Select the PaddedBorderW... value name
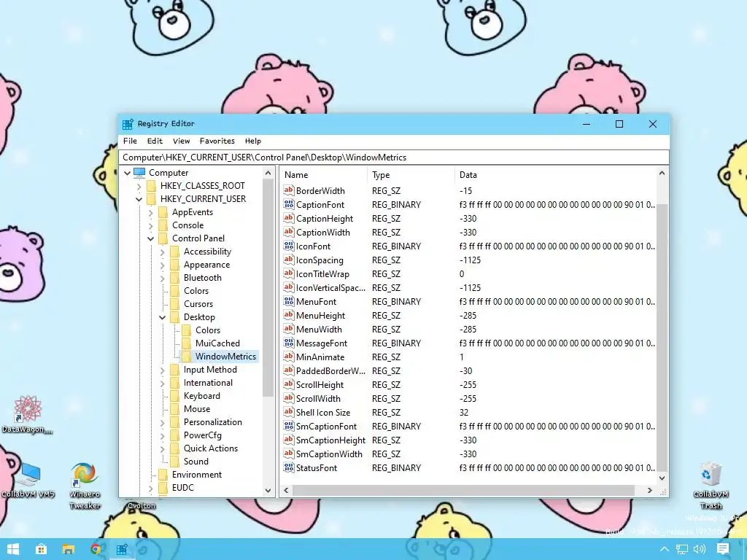Viewport: 747px width, 560px height. [x=330, y=371]
